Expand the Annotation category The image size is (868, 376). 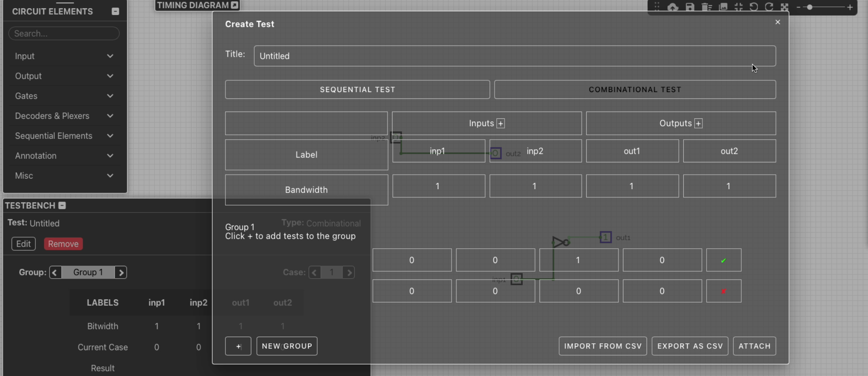click(64, 156)
